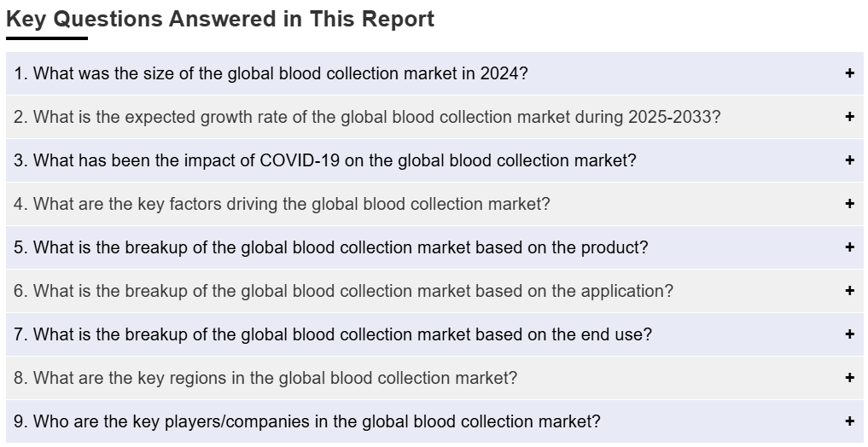Click plus icon next to key regions question
The width and height of the screenshot is (868, 447).
(x=850, y=377)
